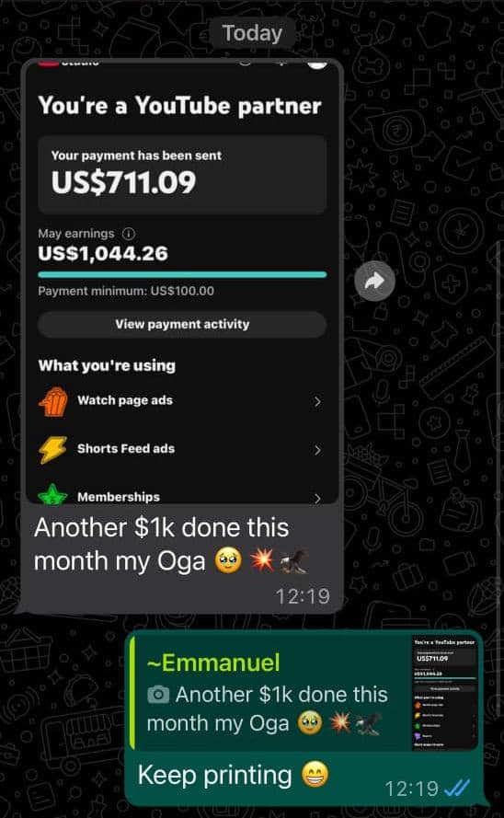The height and width of the screenshot is (818, 504).
Task: Click the Today date label
Action: pyautogui.click(x=252, y=33)
